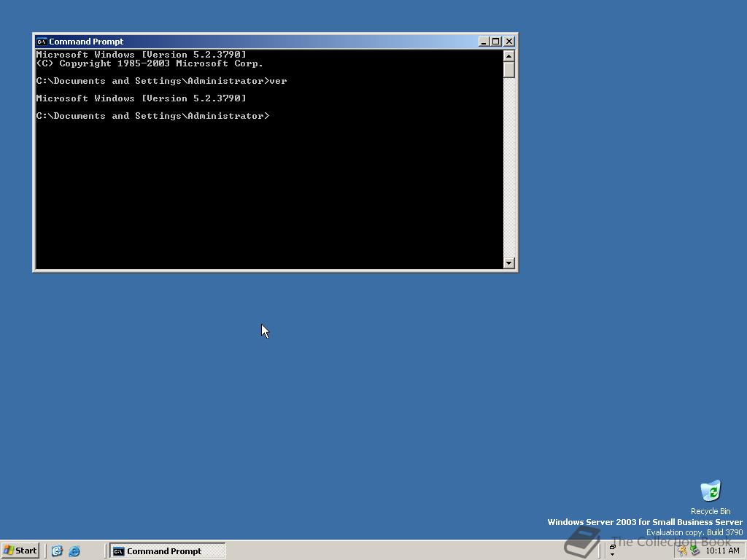Image resolution: width=747 pixels, height=560 pixels.
Task: Click the 10:11 AM clock
Action: tap(722, 551)
